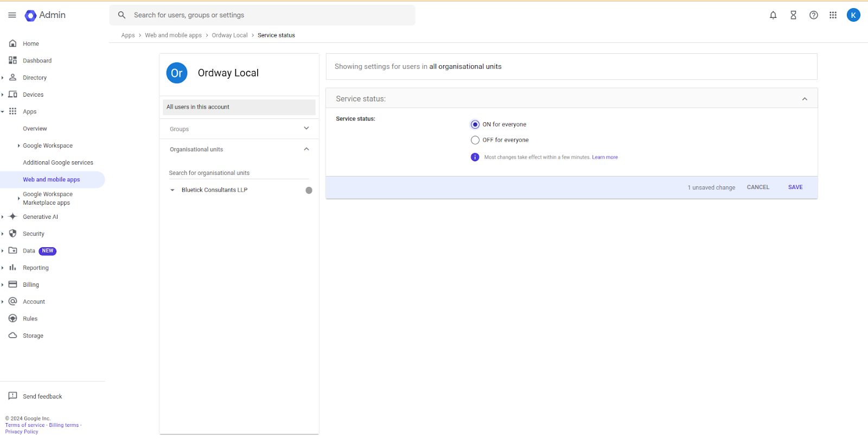Click the NEW badge beside Data

pos(48,251)
